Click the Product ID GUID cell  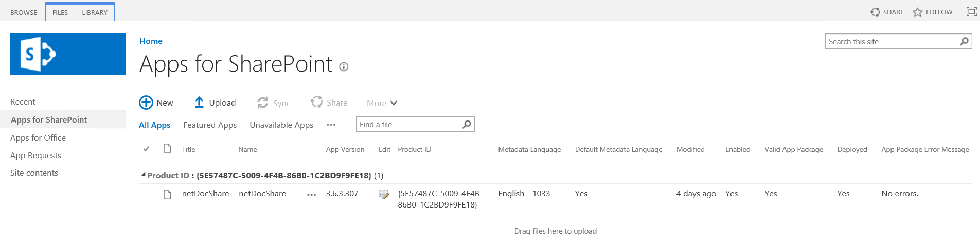pos(440,199)
